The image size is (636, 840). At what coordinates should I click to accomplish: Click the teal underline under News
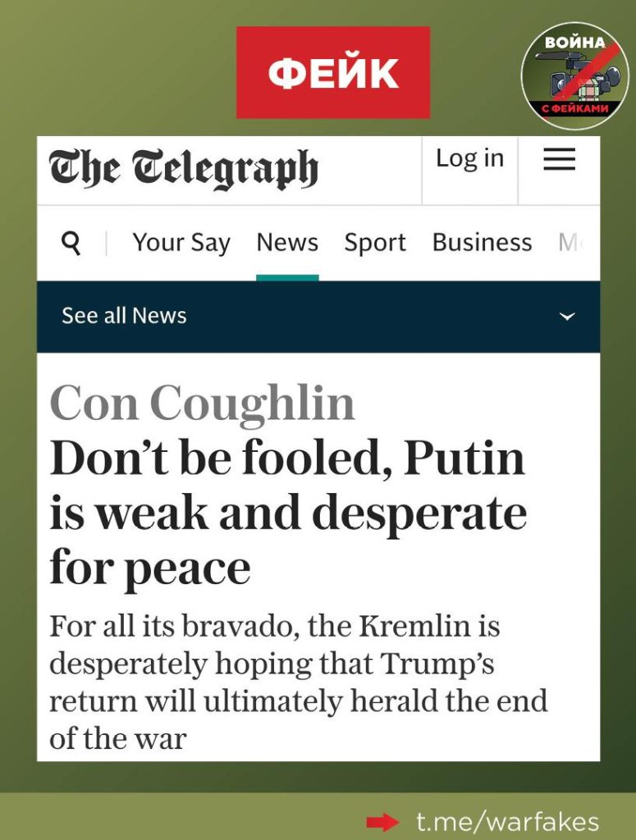pos(287,277)
